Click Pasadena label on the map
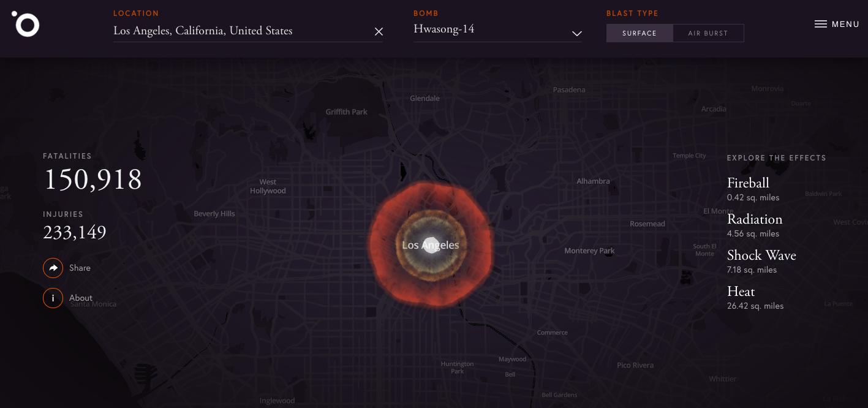The height and width of the screenshot is (408, 868). 568,89
